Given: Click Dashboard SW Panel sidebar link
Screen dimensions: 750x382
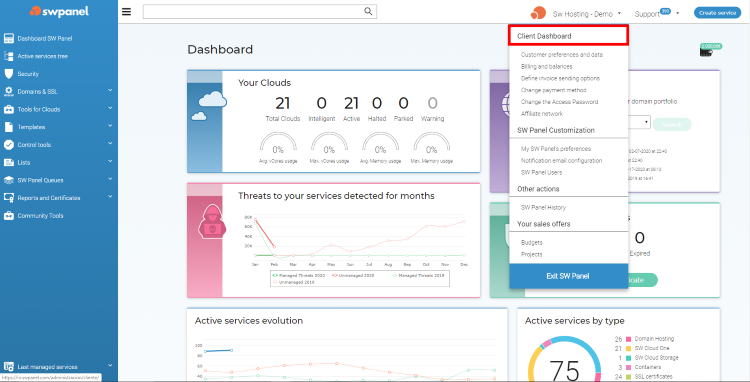Looking at the screenshot, I should pyautogui.click(x=45, y=38).
